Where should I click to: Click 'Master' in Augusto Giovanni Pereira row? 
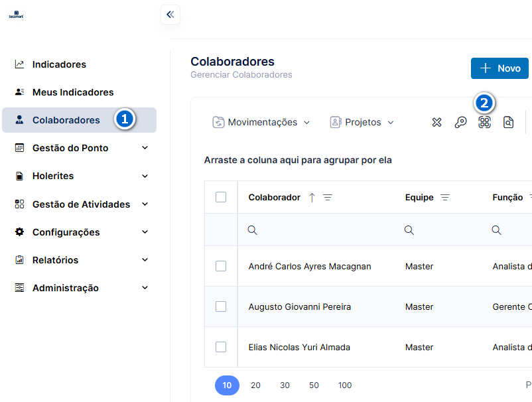point(419,306)
